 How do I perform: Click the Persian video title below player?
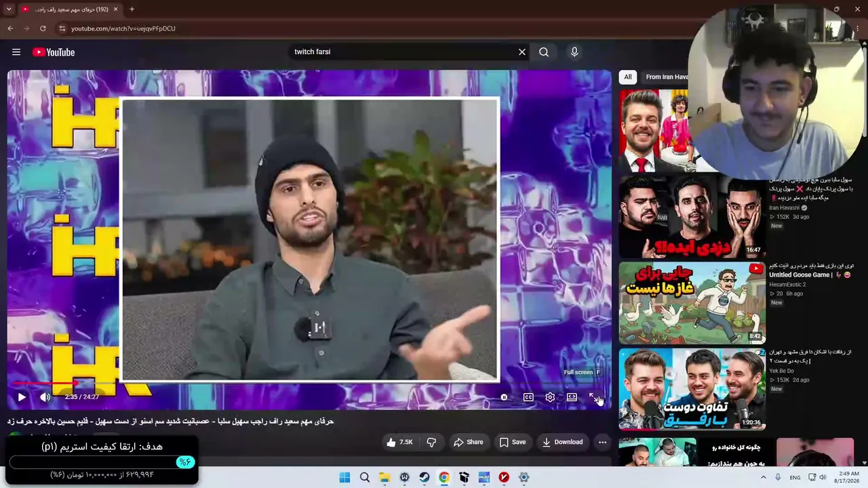[171, 422]
